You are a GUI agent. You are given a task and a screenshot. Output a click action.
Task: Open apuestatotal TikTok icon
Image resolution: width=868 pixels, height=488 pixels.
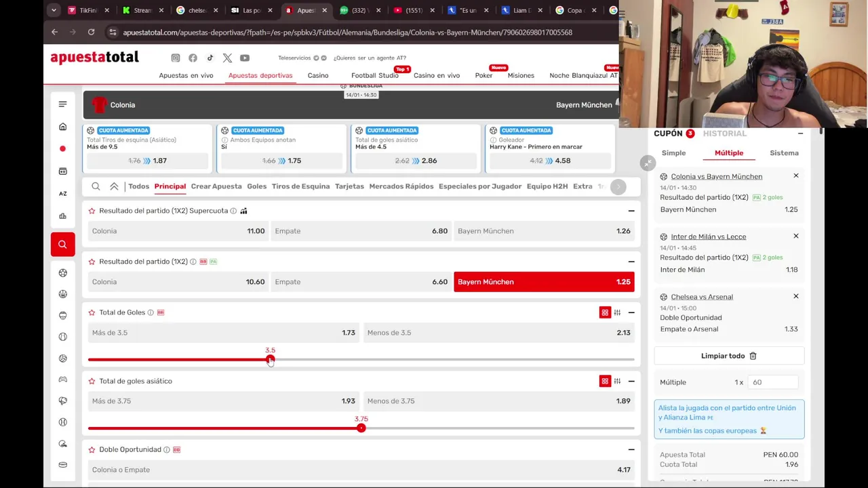point(210,58)
